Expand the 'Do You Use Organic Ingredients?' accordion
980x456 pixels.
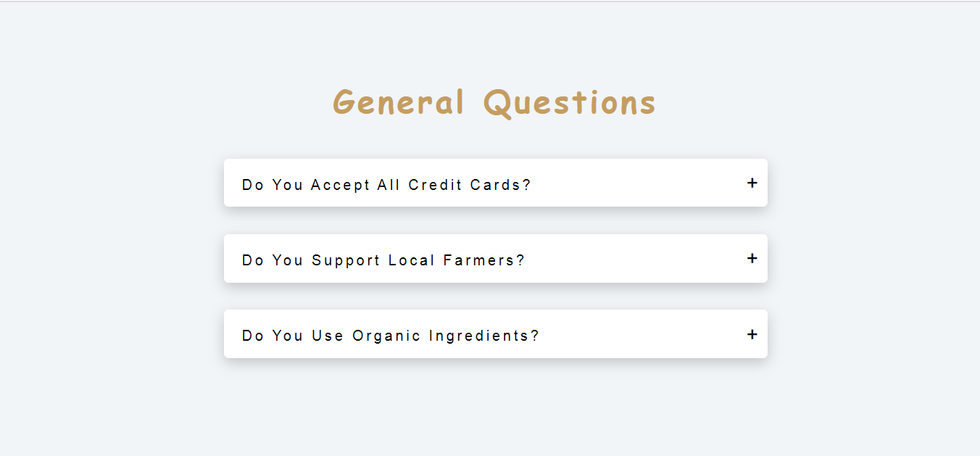pyautogui.click(x=496, y=333)
